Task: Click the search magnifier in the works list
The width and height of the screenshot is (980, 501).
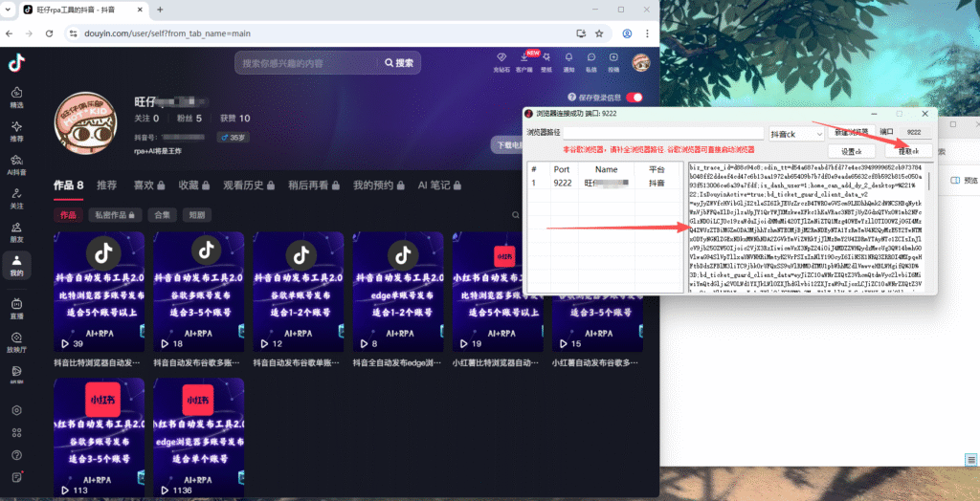Action: pos(516,215)
